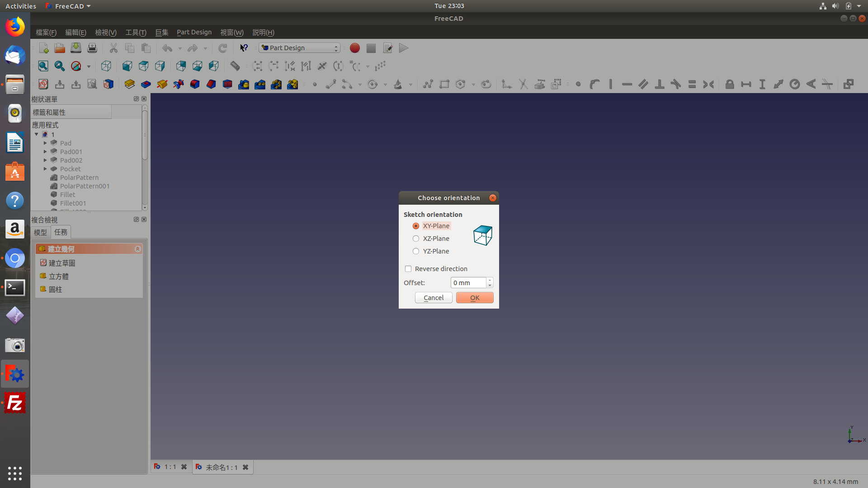This screenshot has width=868, height=488.
Task: Expand the Pocket tree item
Action: point(45,169)
